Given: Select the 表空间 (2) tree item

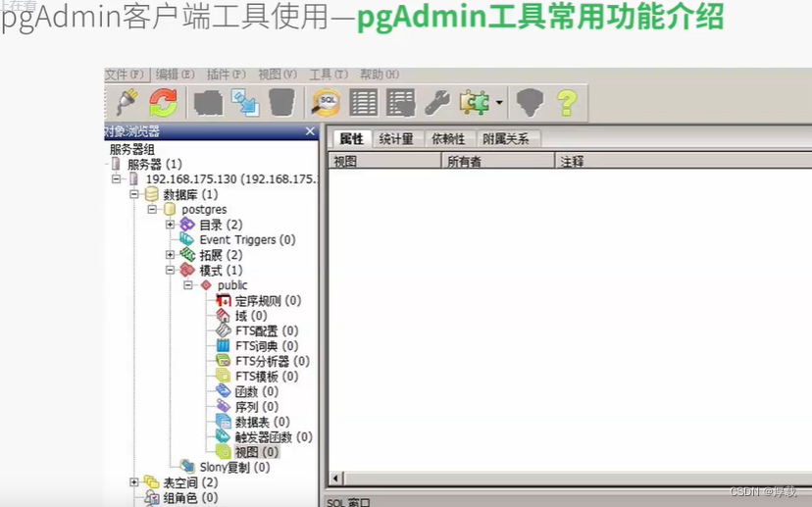Looking at the screenshot, I should pos(190,482).
